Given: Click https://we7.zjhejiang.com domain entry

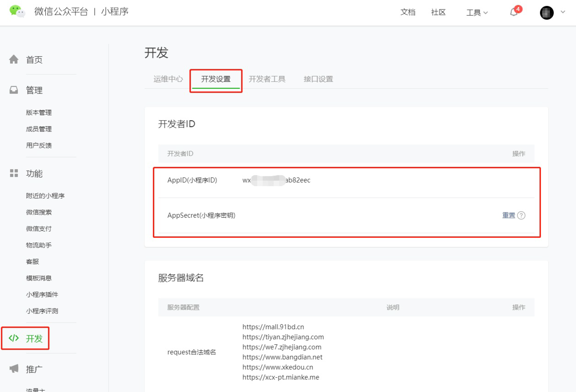Looking at the screenshot, I should [x=282, y=347].
